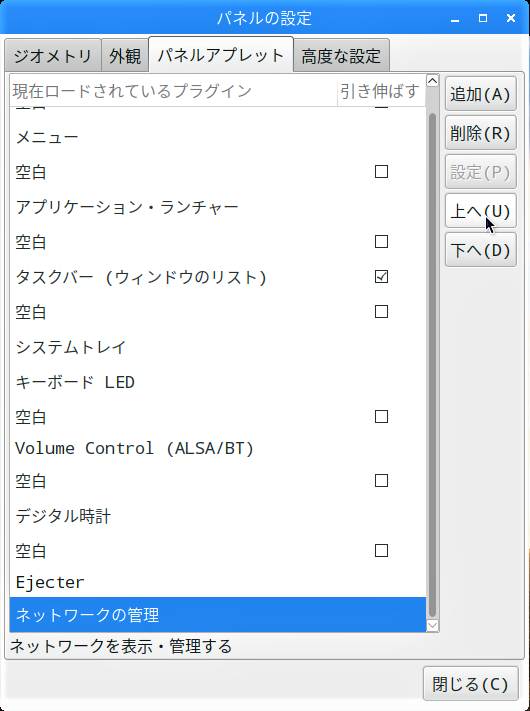Click the 追加(A) button
This screenshot has width=530, height=711.
click(x=481, y=94)
